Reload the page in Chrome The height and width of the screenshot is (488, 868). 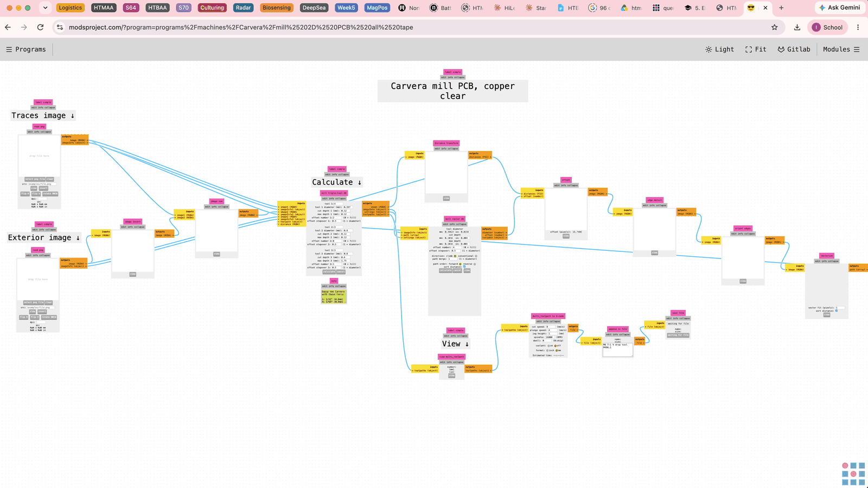pyautogui.click(x=40, y=27)
